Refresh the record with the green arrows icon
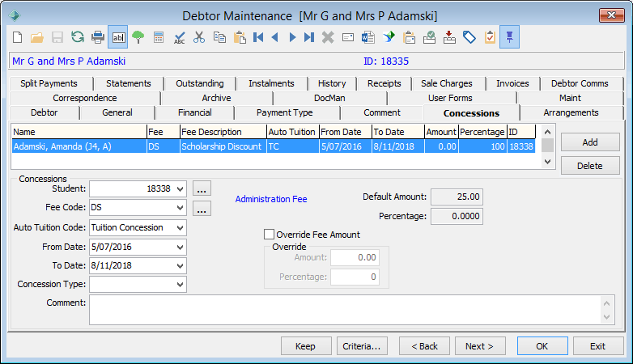 [78, 37]
